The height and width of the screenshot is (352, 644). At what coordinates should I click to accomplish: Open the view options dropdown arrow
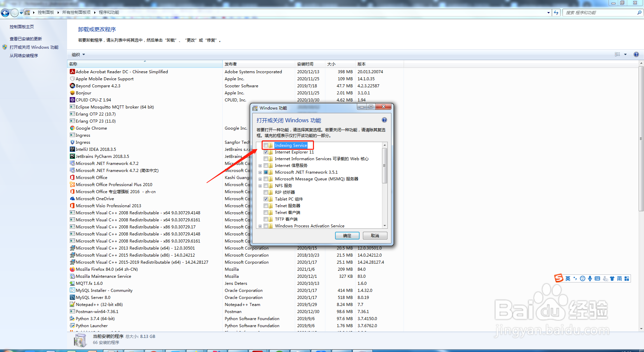coord(625,54)
